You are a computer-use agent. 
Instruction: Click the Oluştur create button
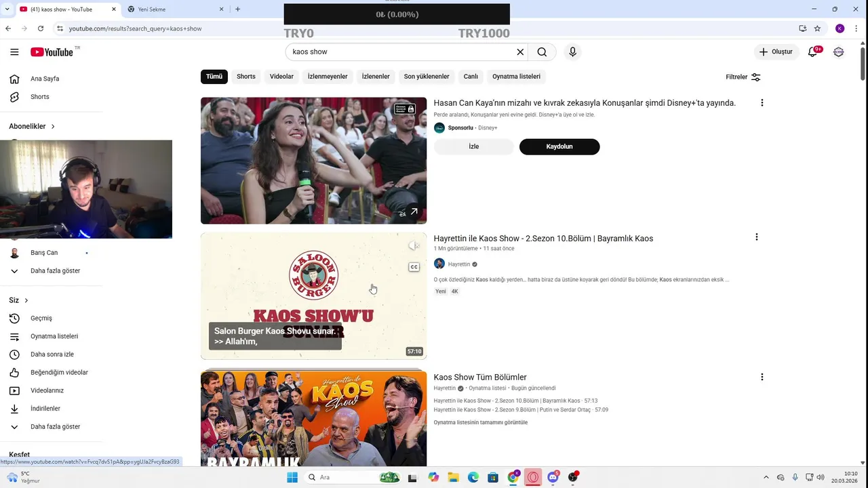click(776, 52)
